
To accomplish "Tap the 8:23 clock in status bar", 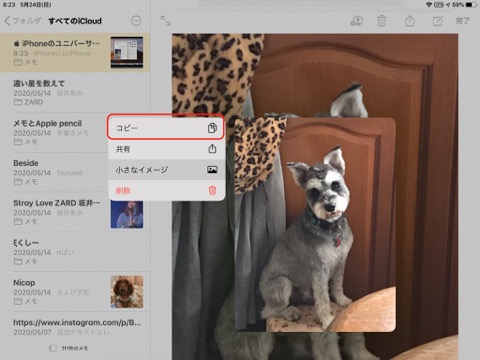I will click(9, 5).
